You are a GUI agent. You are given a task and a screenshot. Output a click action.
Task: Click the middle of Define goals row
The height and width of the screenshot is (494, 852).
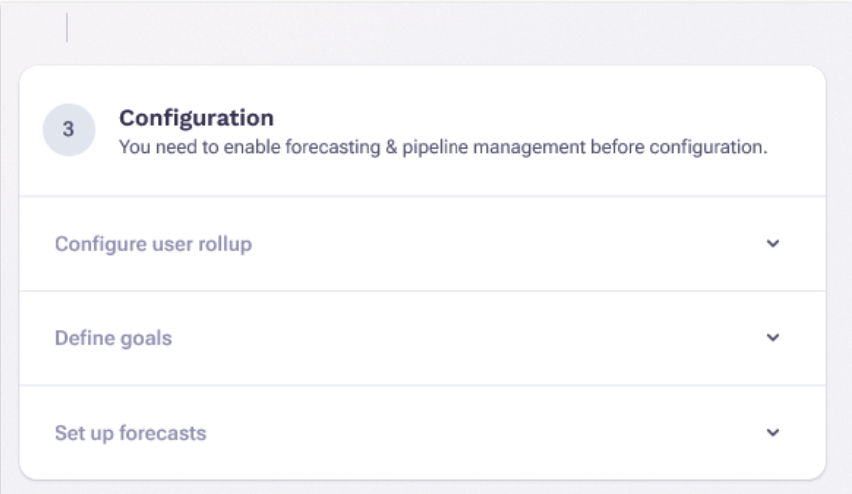point(422,338)
